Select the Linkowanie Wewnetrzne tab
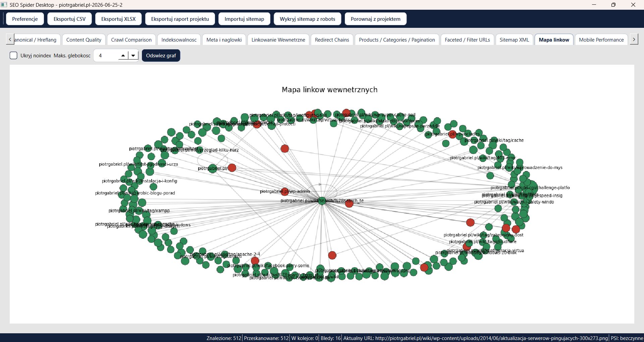 pyautogui.click(x=278, y=40)
